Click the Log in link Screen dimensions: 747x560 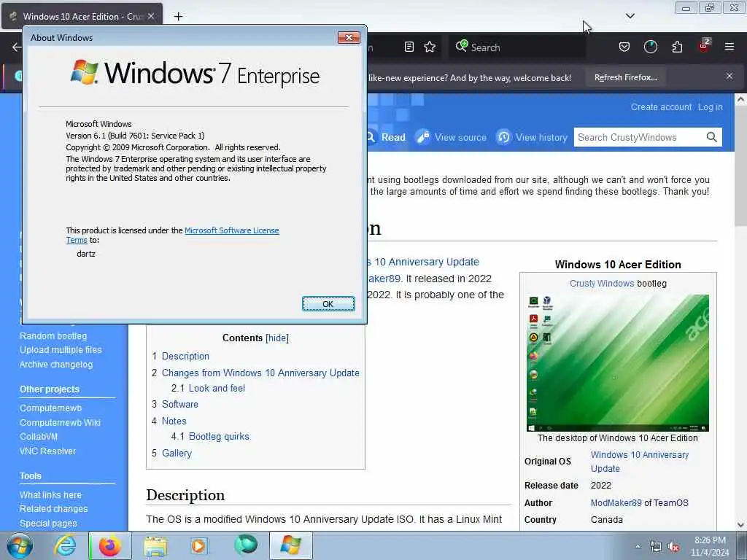pos(710,107)
